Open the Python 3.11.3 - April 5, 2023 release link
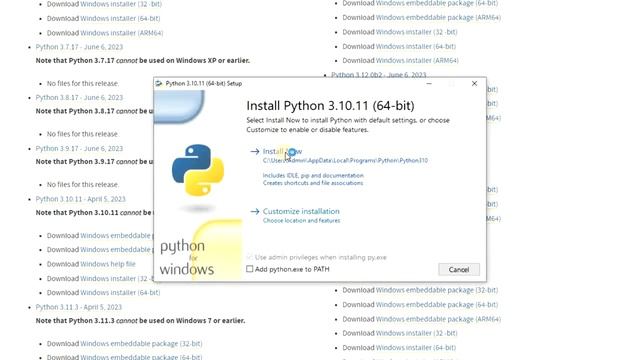This screenshot has width=640, height=360. coord(78,307)
